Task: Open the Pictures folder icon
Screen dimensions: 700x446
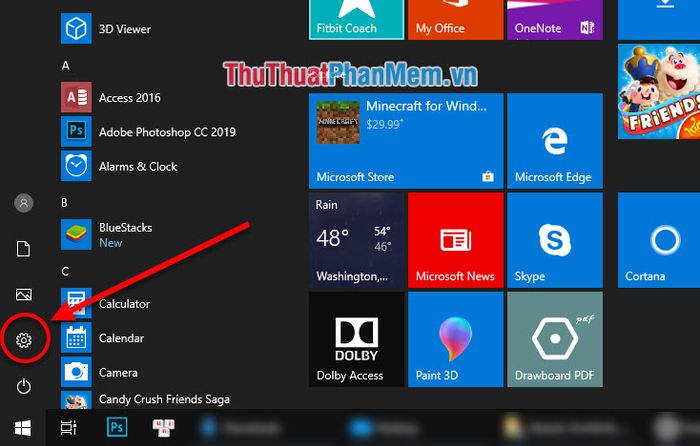Action: point(24,294)
